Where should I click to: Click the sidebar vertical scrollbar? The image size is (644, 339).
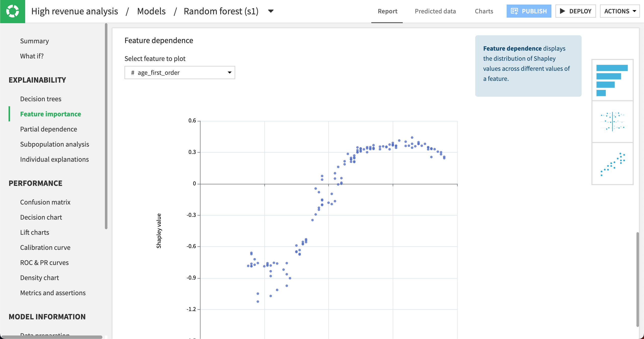[106, 126]
